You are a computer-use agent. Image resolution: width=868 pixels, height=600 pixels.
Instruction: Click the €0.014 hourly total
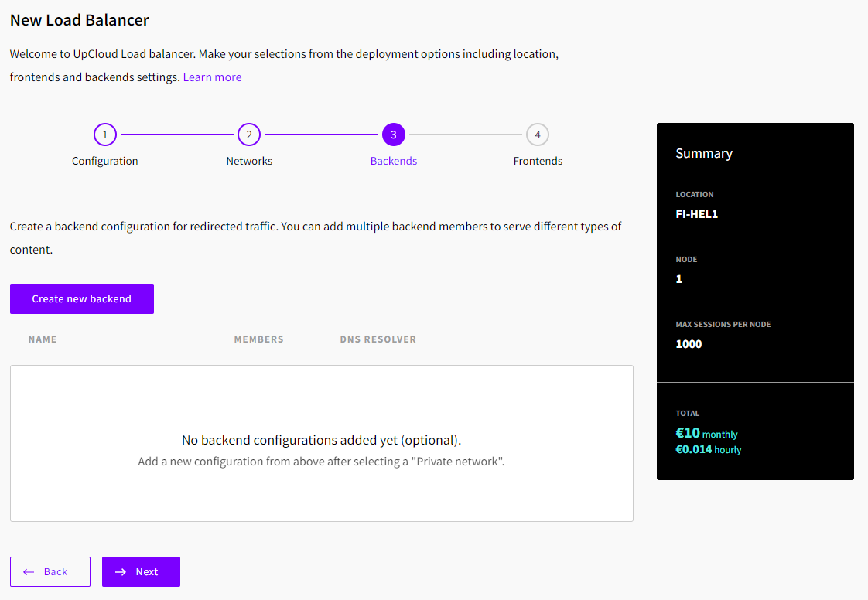pyautogui.click(x=708, y=449)
